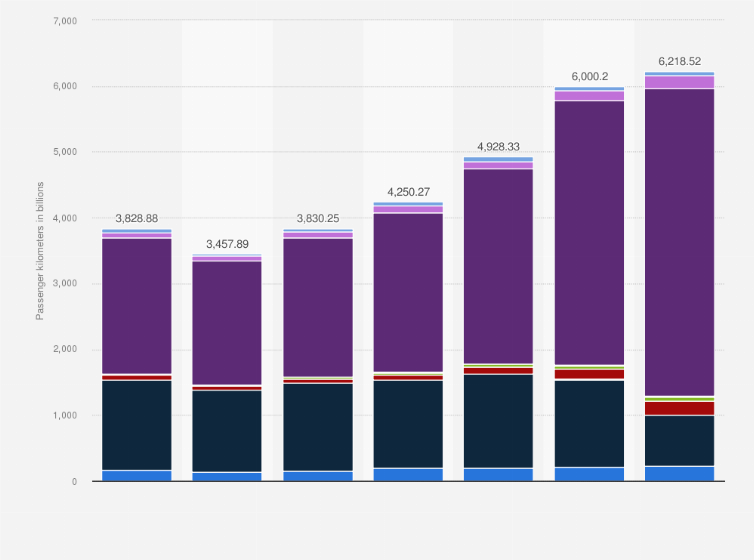Image resolution: width=754 pixels, height=560 pixels.
Task: Select bright blue bottom segment of 6,000.2 bar
Action: (590, 474)
